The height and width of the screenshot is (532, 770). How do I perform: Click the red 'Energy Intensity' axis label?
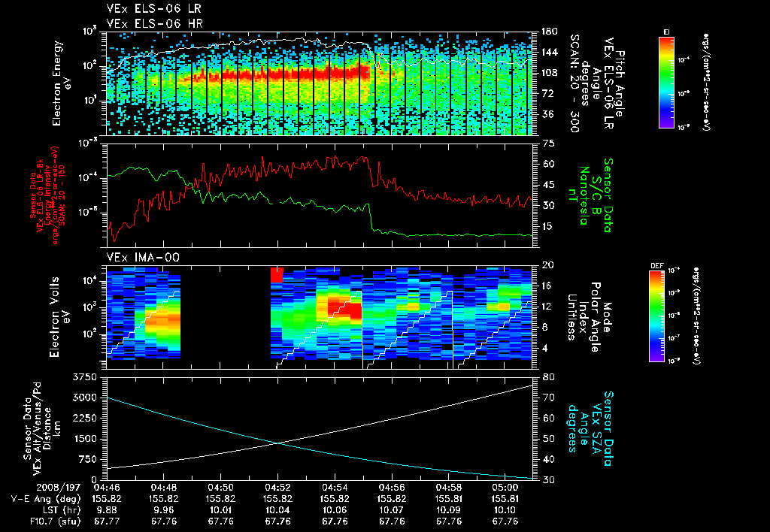point(48,195)
